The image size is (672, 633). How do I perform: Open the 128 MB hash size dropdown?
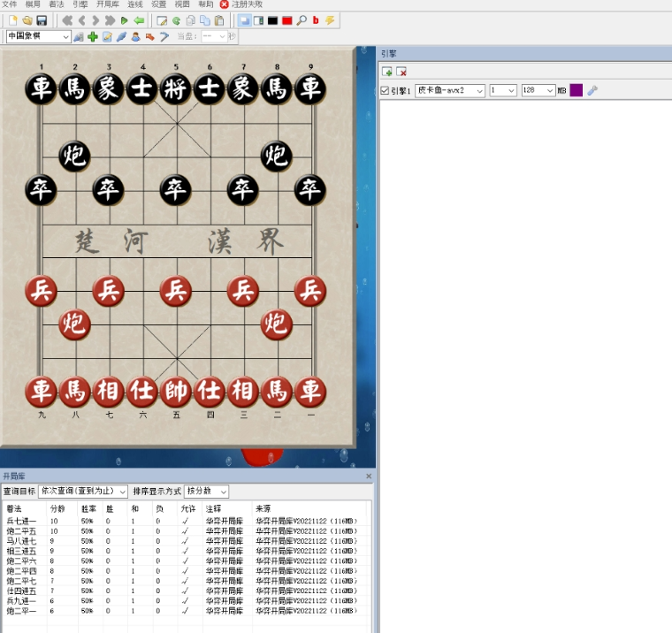[x=550, y=91]
